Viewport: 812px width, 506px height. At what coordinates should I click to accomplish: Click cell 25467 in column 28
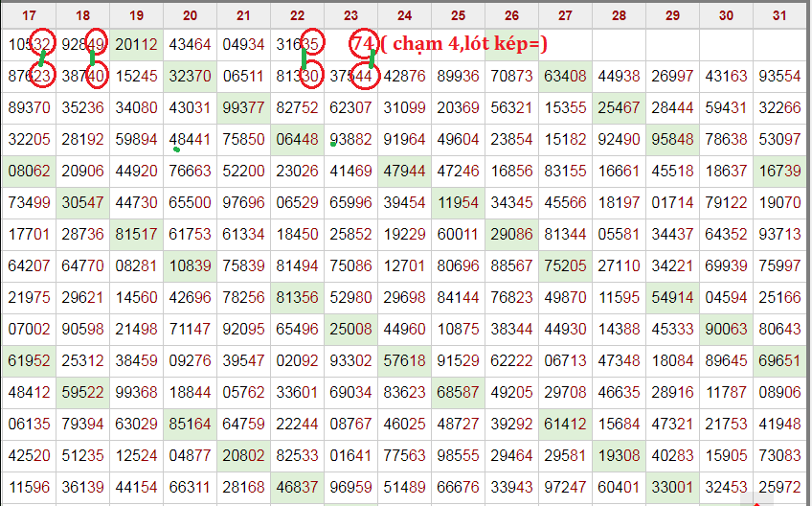tap(619, 107)
